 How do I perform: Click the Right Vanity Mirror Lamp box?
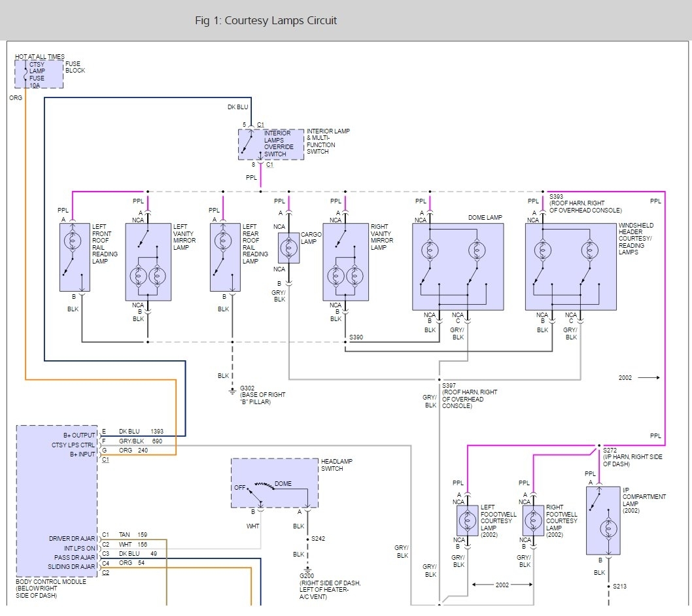345,262
